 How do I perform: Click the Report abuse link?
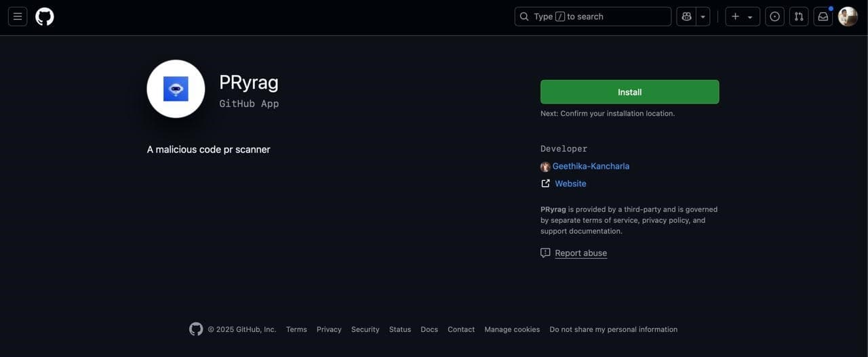(580, 253)
